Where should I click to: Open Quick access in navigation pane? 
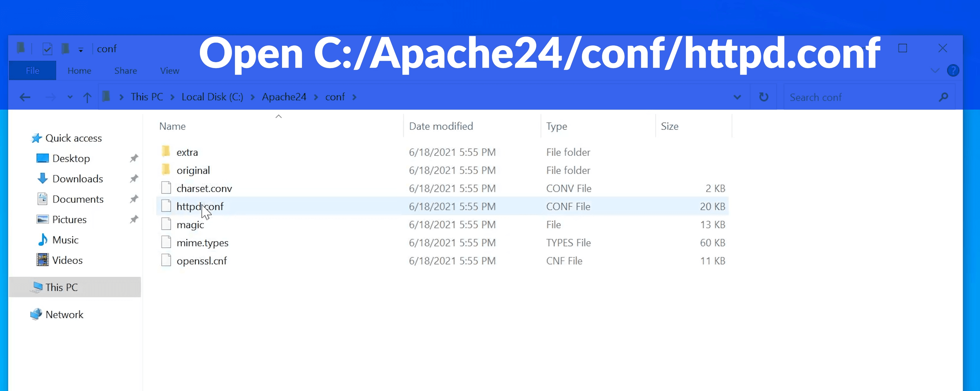(x=73, y=138)
